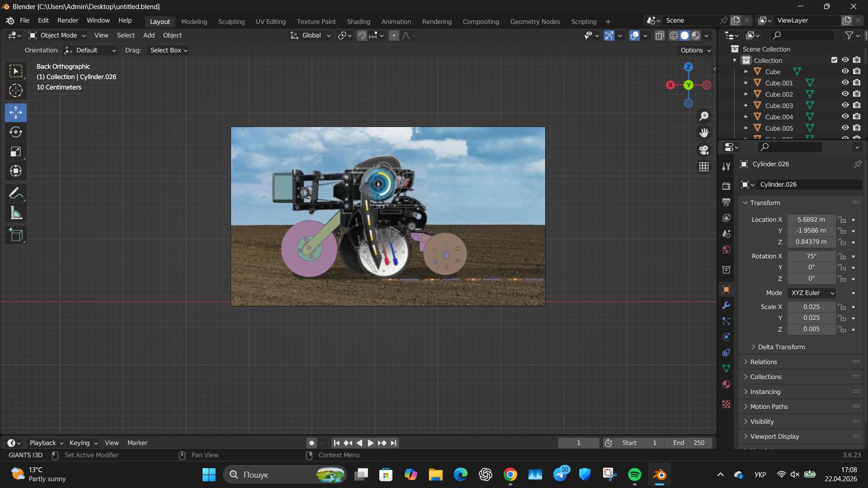This screenshot has width=868, height=488.
Task: Select the Move tool in the toolbar
Action: 15,113
